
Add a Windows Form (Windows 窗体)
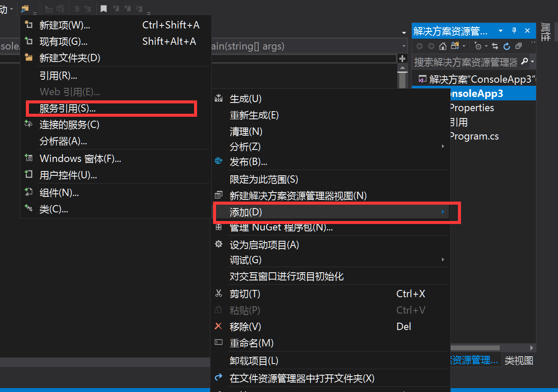point(116,159)
